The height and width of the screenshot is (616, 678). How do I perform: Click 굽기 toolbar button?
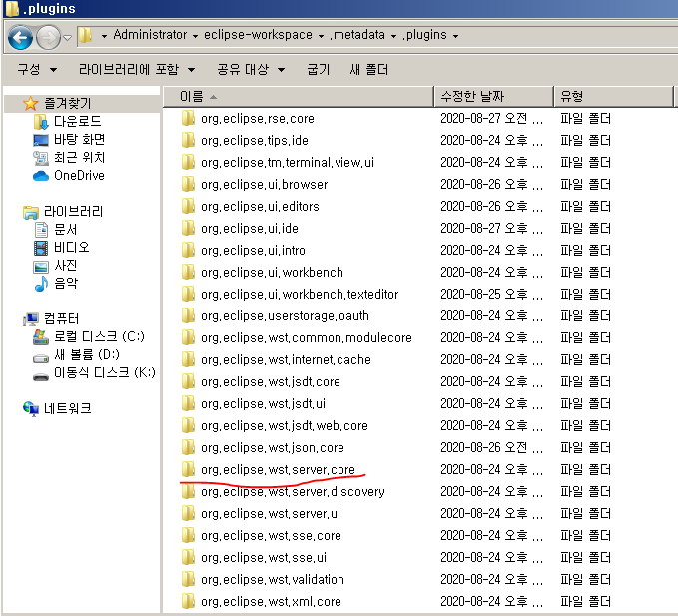[x=319, y=69]
